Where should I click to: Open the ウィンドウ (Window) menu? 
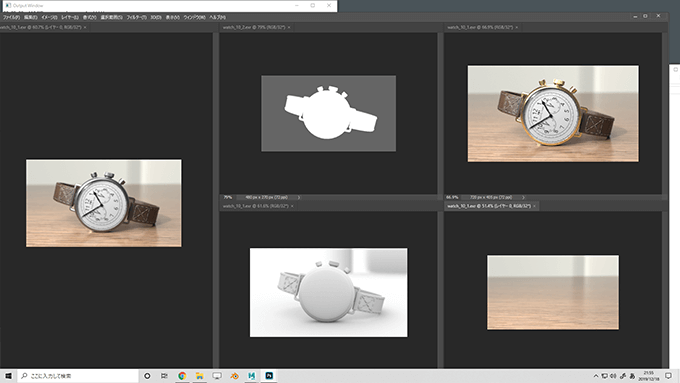click(x=194, y=17)
